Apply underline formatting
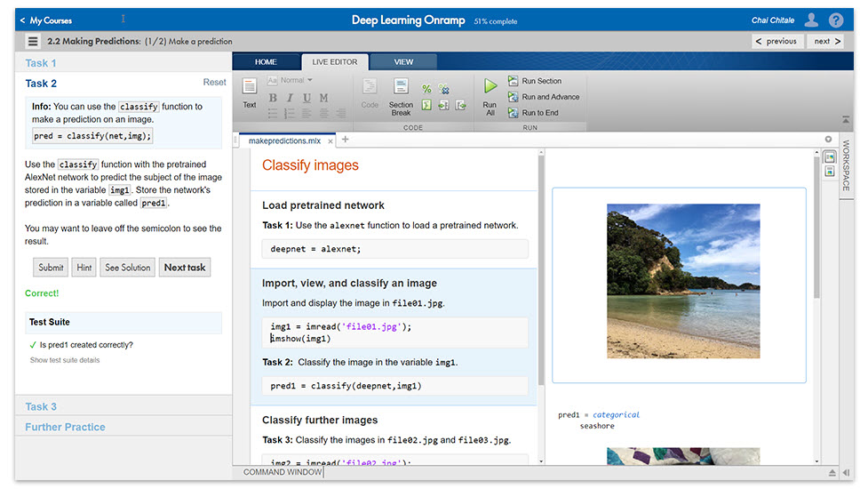The width and height of the screenshot is (868, 489). (x=307, y=98)
